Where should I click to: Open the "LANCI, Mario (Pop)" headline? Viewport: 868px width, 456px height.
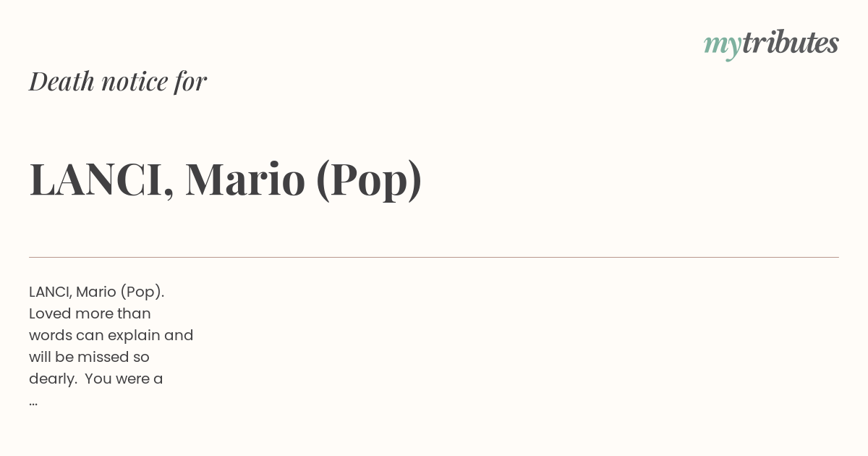click(225, 179)
